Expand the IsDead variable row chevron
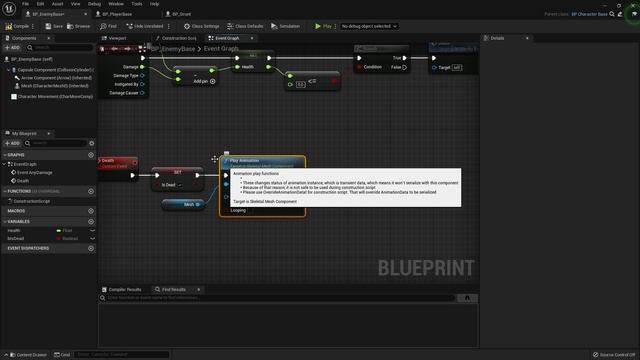Viewport: 640px width, 360px height. pos(92,238)
